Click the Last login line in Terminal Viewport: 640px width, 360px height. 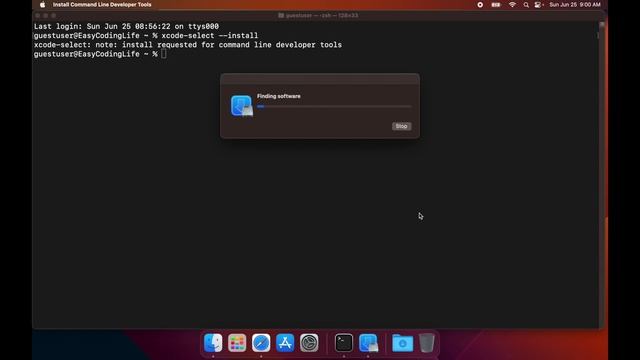coord(126,27)
